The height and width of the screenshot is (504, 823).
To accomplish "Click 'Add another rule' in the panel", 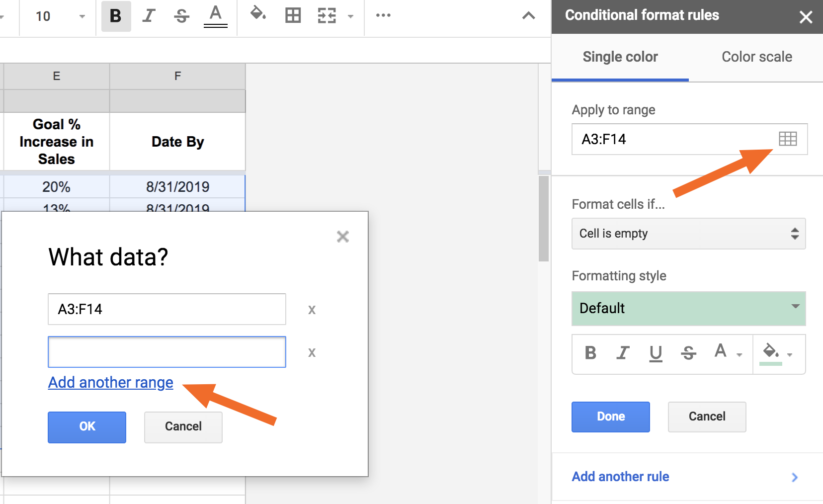I will (x=620, y=476).
